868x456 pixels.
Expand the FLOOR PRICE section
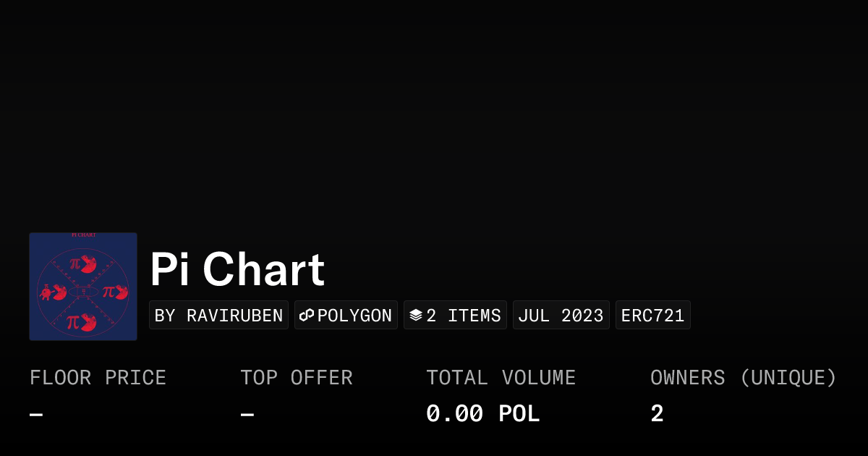point(98,377)
